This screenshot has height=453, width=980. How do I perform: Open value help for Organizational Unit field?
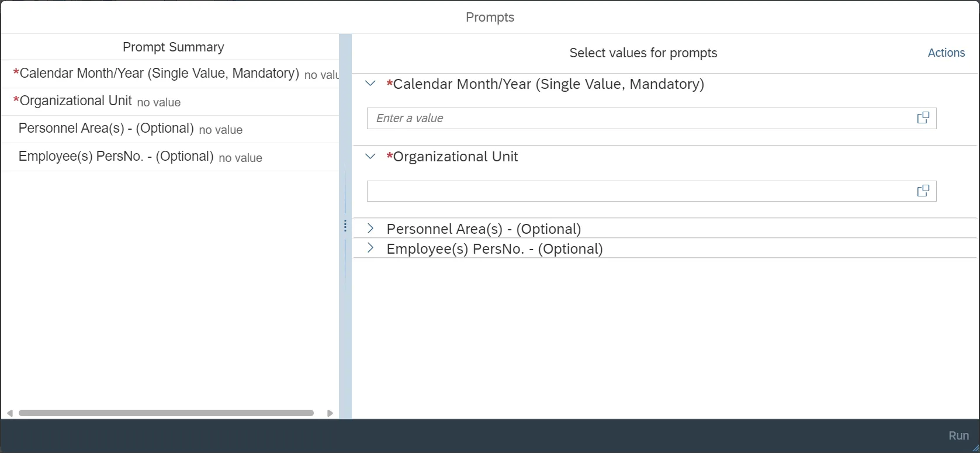point(923,191)
